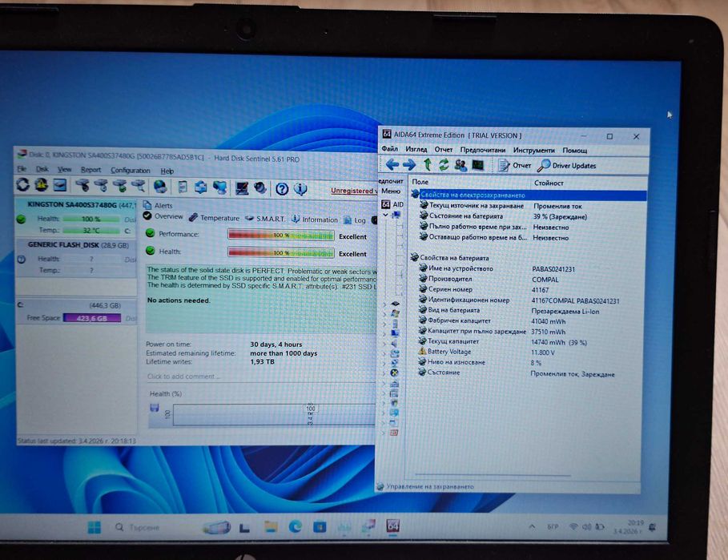The width and height of the screenshot is (728, 560).
Task: Click the disk drive panel icon after warning icon
Action: click(x=60, y=185)
